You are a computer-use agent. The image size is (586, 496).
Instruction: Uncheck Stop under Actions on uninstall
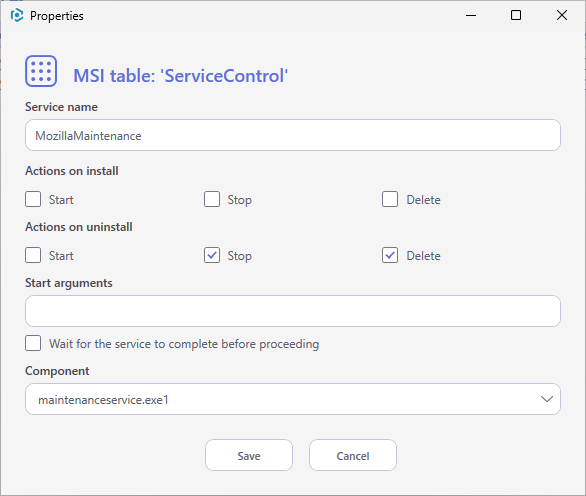212,255
